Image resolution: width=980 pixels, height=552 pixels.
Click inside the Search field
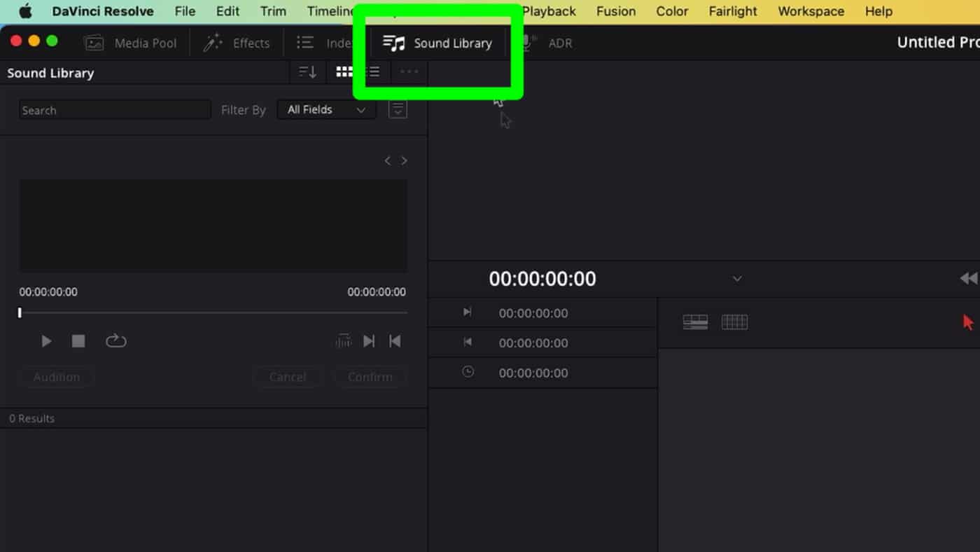click(115, 110)
